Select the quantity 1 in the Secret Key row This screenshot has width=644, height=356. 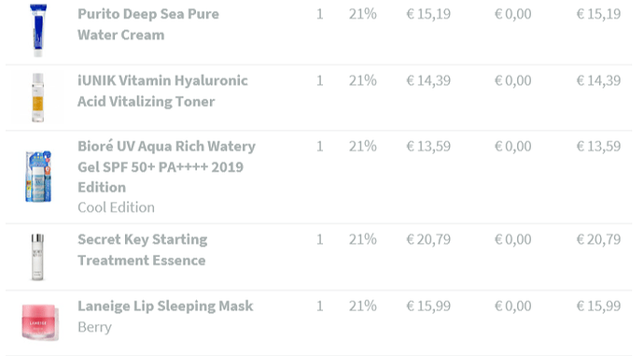[x=320, y=239]
